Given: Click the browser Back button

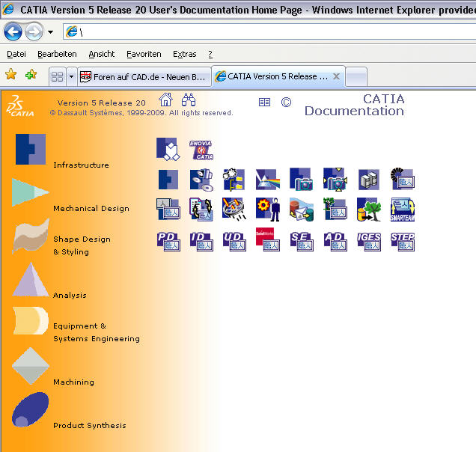Looking at the screenshot, I should [x=13, y=31].
